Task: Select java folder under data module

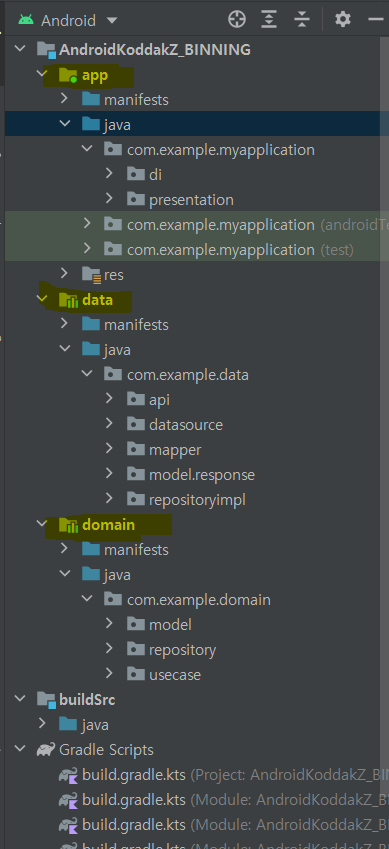Action: (106, 349)
